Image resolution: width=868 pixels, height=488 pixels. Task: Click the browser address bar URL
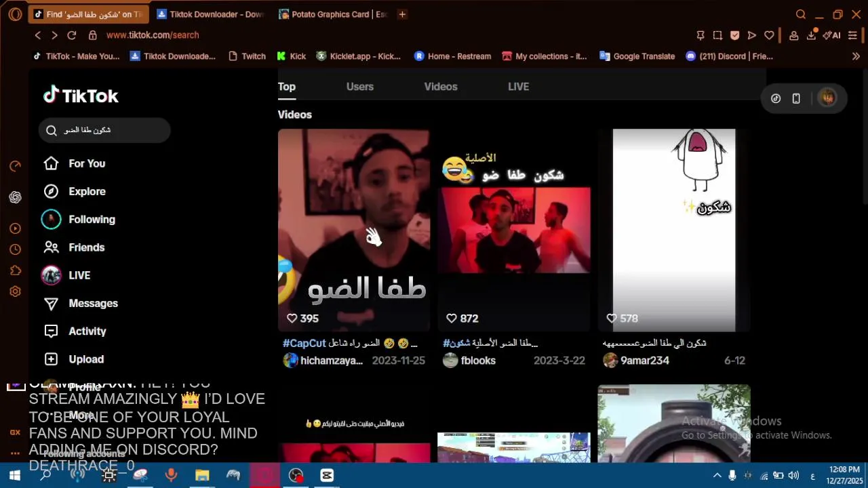[x=153, y=35]
